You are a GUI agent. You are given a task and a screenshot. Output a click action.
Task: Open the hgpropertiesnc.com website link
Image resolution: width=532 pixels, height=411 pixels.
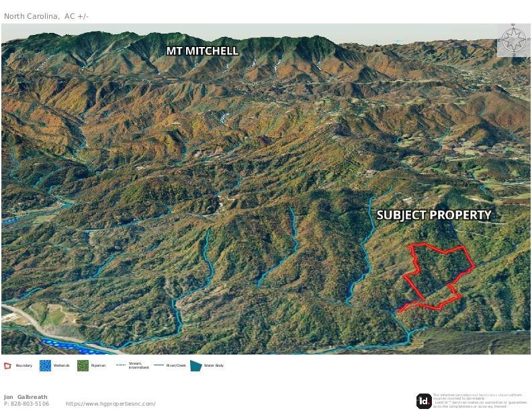point(111,404)
